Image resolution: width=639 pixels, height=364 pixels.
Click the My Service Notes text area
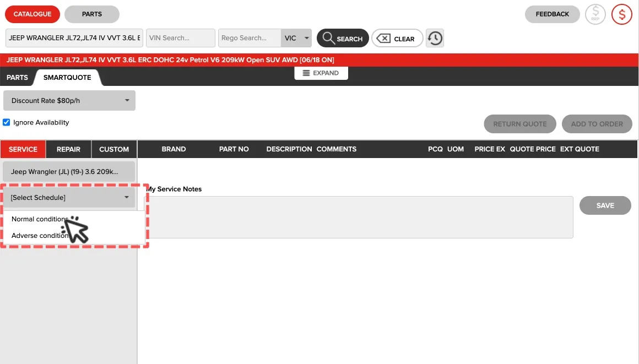359,218
